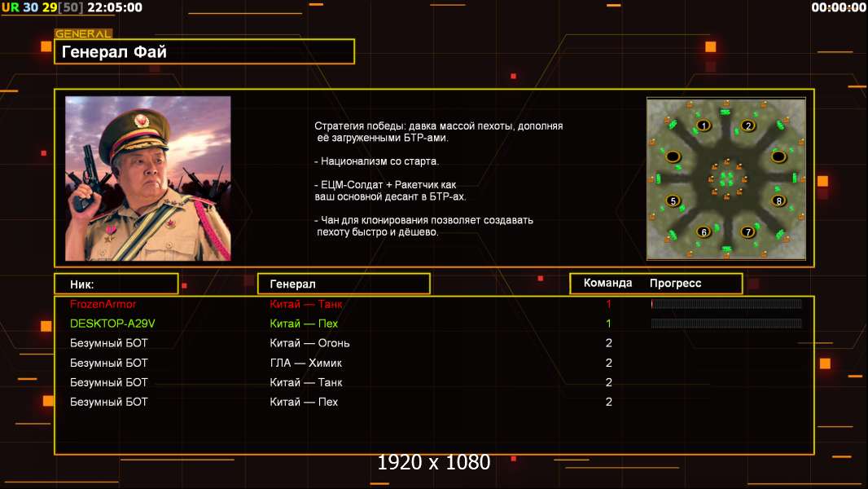Click team number 2 in the Химик row
The image size is (868, 489).
coord(609,363)
